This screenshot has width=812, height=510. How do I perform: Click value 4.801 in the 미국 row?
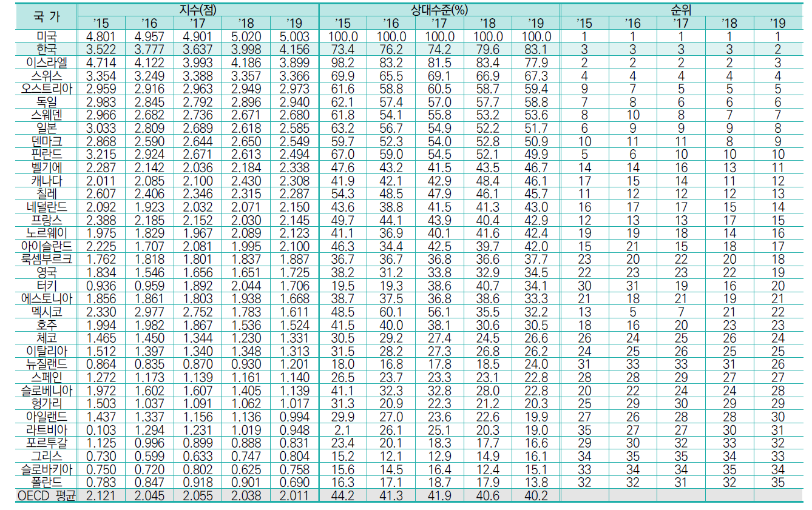tap(101, 36)
